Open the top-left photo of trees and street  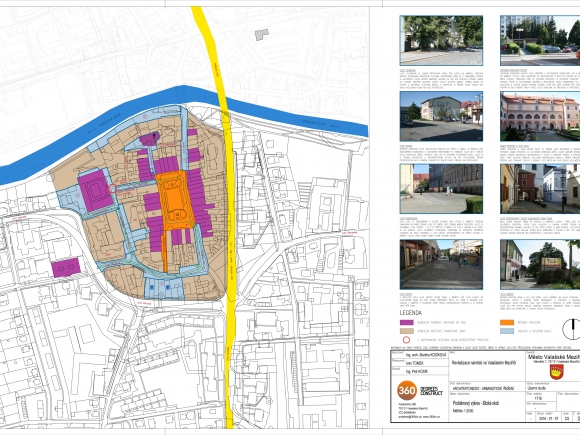(x=441, y=40)
